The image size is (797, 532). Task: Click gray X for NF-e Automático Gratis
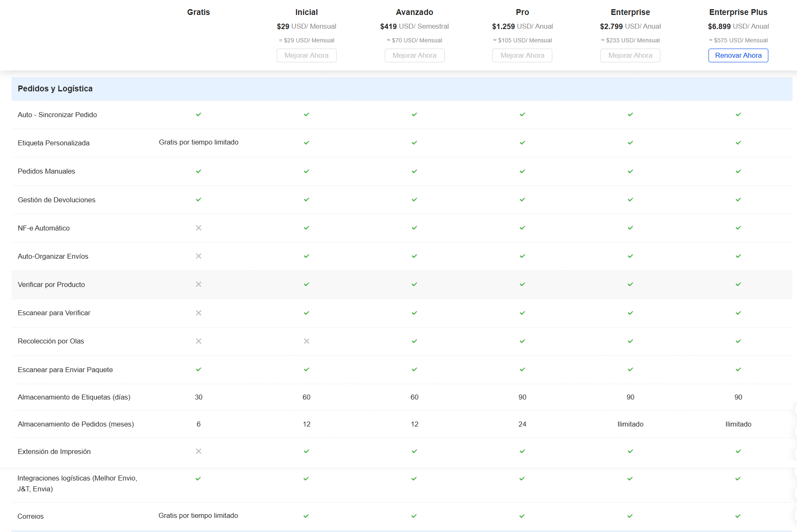199,228
